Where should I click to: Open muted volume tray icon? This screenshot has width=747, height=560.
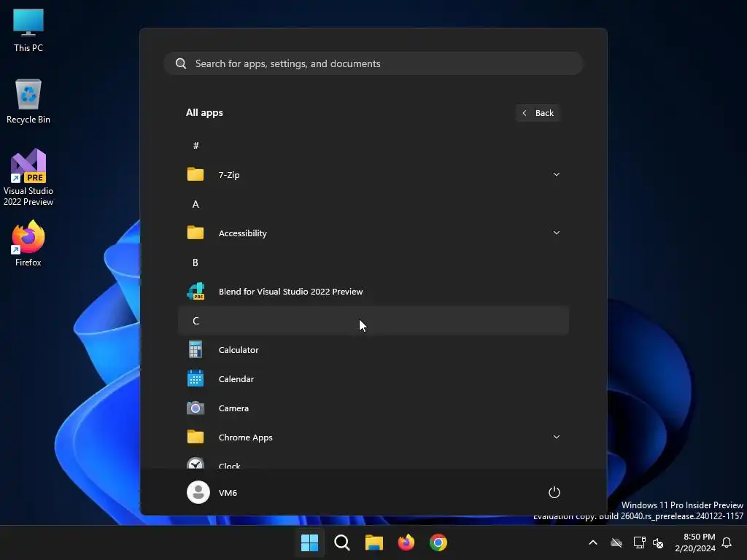click(658, 542)
